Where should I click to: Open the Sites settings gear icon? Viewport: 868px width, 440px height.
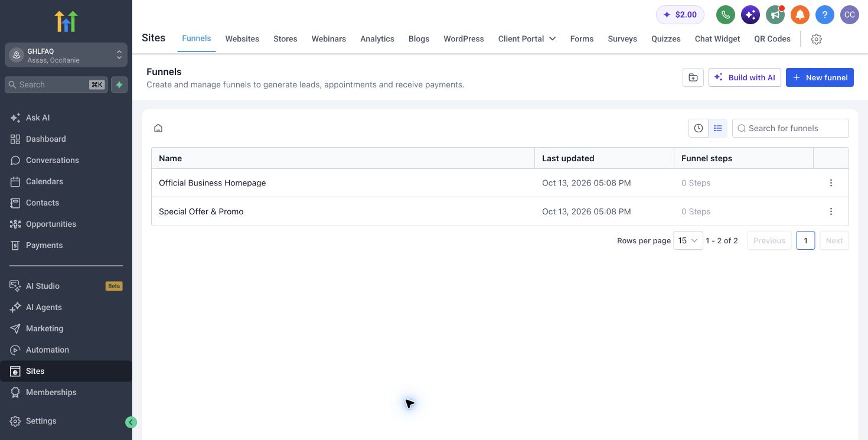click(817, 39)
